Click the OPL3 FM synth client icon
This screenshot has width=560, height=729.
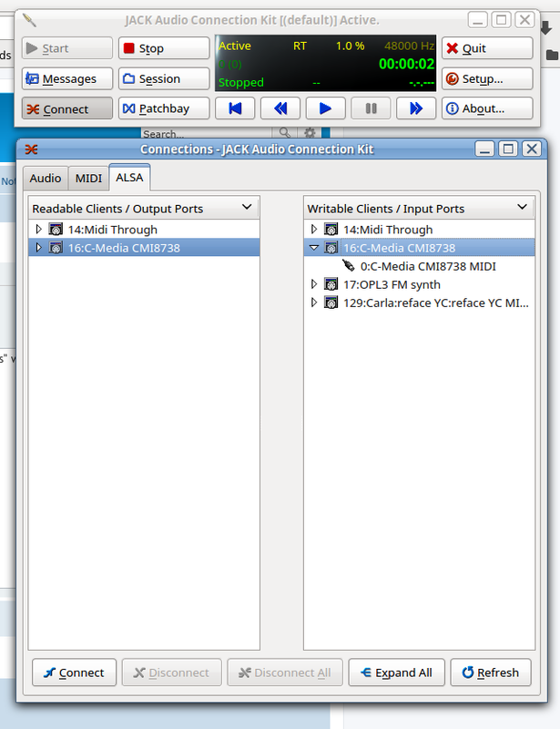[331, 284]
